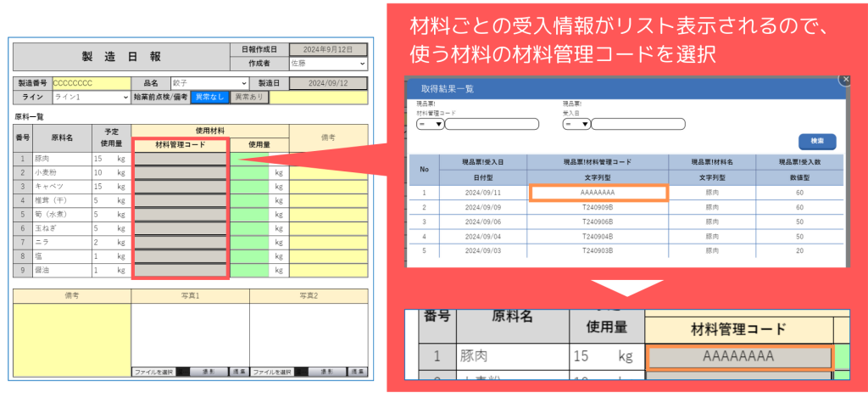Image resolution: width=868 pixels, height=398 pixels.
Task: Click the 材料管理コード cell for 小麦粉 row
Action: 180,172
